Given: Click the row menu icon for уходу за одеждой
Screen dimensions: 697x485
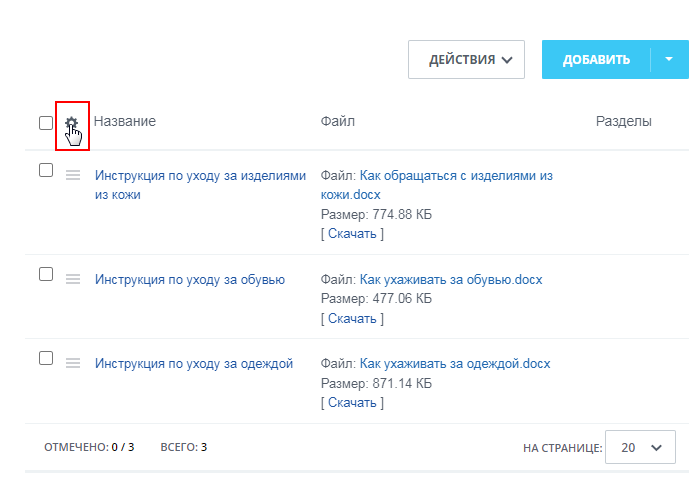Looking at the screenshot, I should [73, 363].
